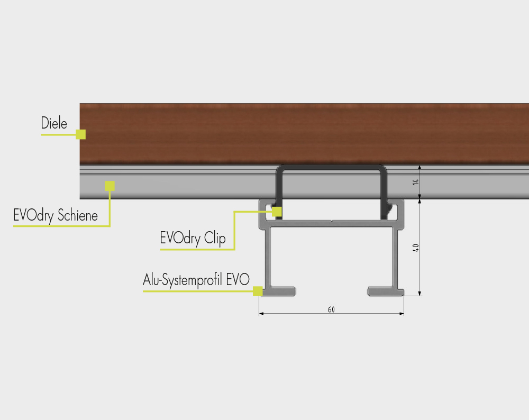Screen dimensions: 529x420
Task: Click the 14 dimension value
Action: click(x=416, y=181)
